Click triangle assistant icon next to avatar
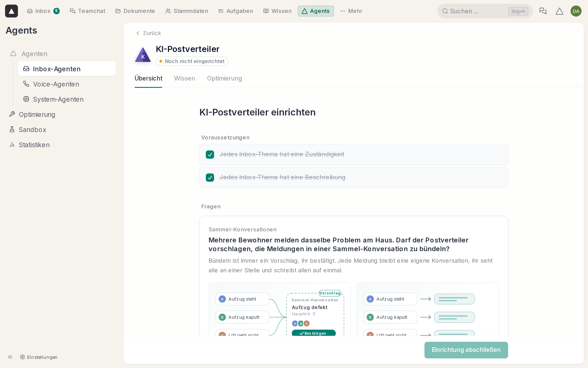The image size is (588, 368). tap(559, 11)
